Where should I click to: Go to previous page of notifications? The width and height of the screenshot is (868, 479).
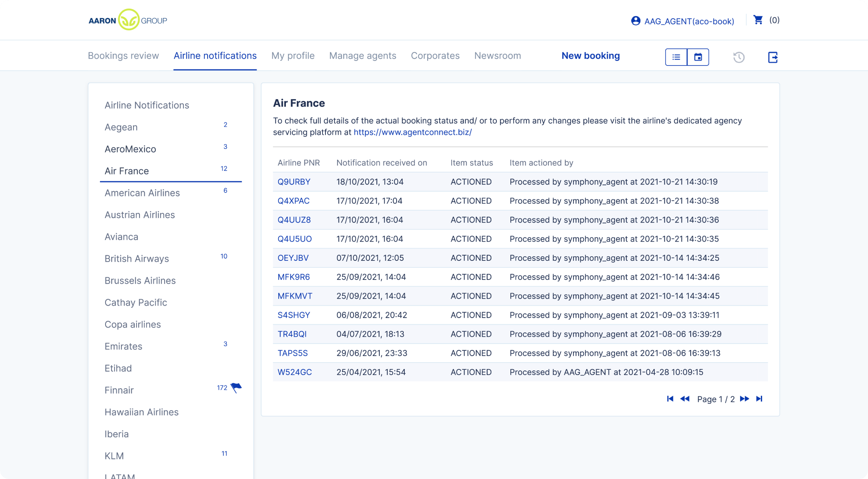coord(685,399)
